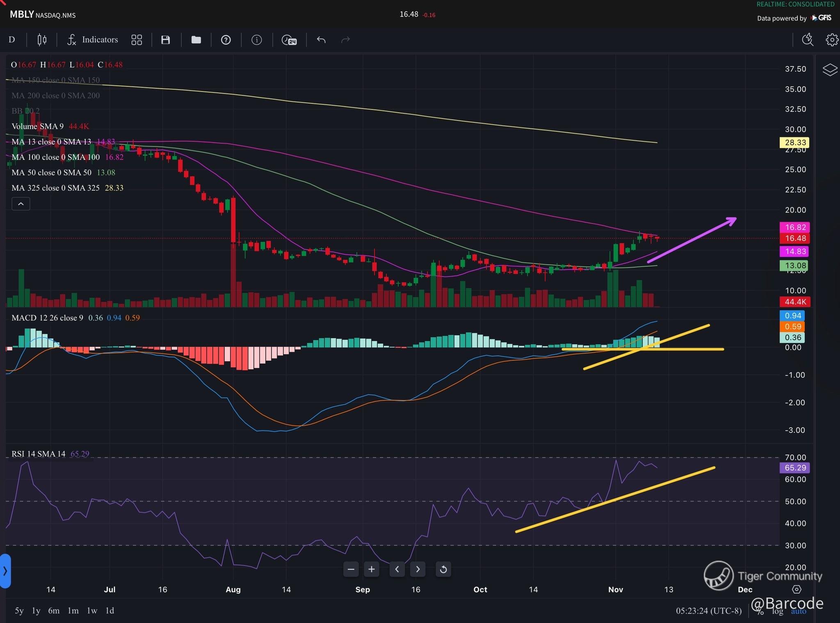This screenshot has height=623, width=840.
Task: Click the info circle icon
Action: coord(257,40)
